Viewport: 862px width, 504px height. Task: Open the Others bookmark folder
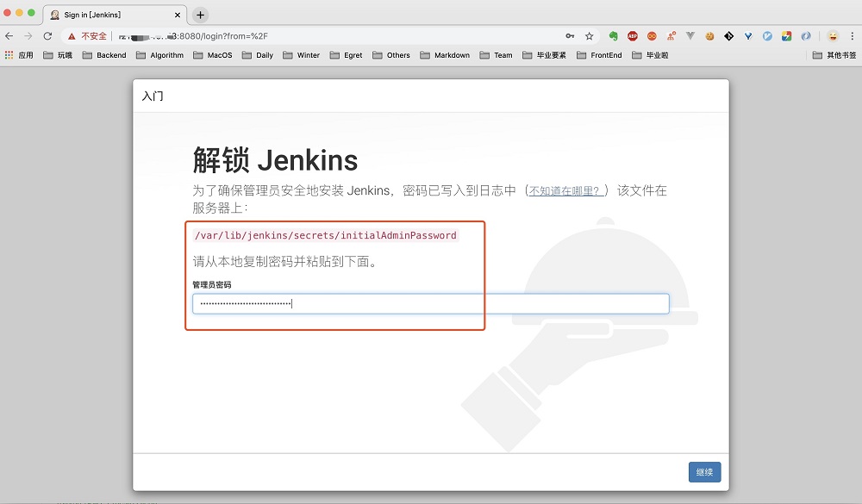391,55
